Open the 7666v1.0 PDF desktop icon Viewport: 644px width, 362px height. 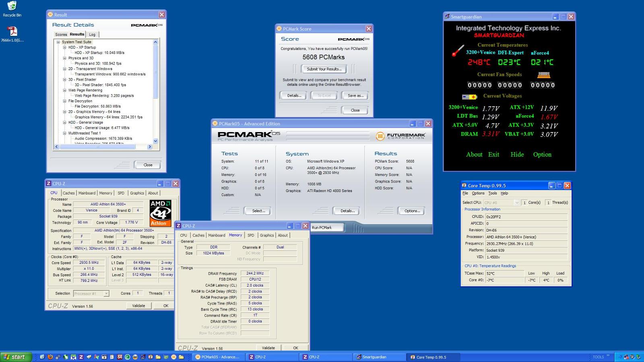click(12, 34)
